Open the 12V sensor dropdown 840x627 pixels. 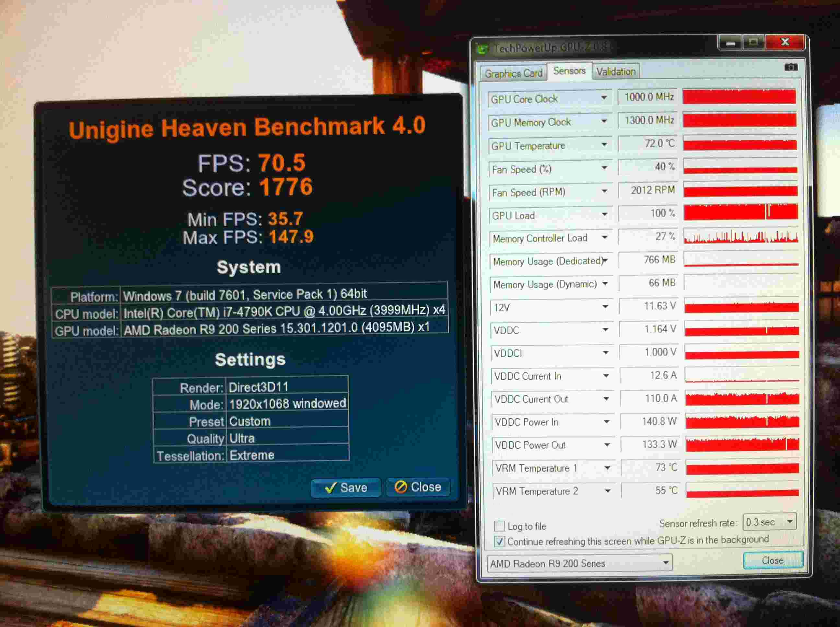605,307
